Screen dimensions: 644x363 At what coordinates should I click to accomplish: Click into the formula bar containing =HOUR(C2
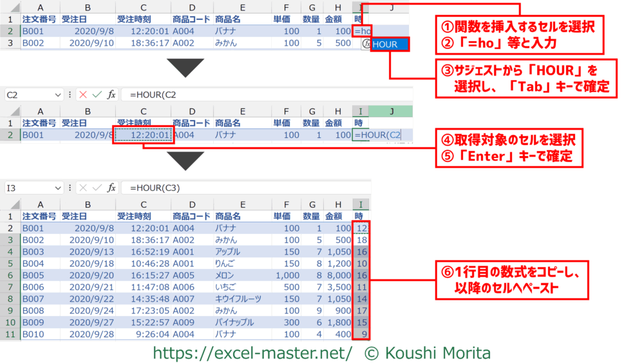(x=258, y=95)
